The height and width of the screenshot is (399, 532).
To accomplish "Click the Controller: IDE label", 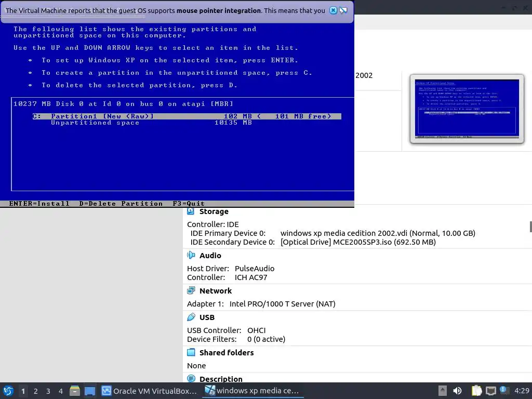I will point(212,224).
